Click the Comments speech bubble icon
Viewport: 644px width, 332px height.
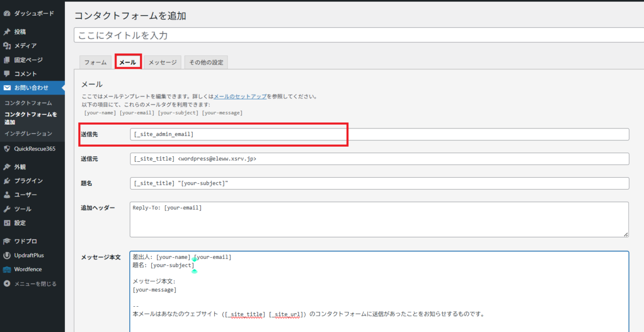(7, 74)
